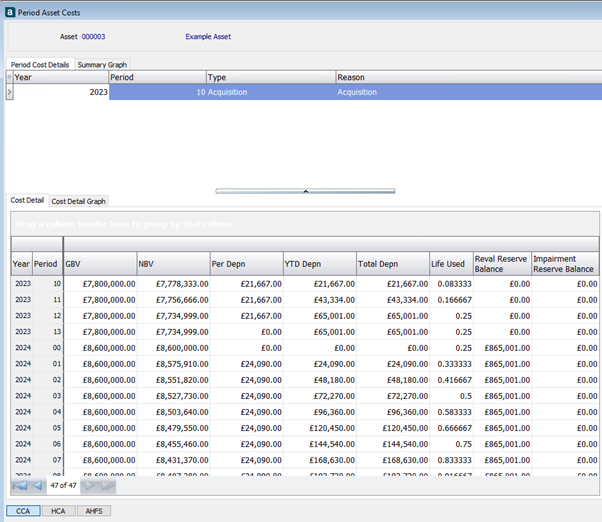Select the 10 Acquisition type cell
This screenshot has width=602, height=522.
pyautogui.click(x=271, y=92)
